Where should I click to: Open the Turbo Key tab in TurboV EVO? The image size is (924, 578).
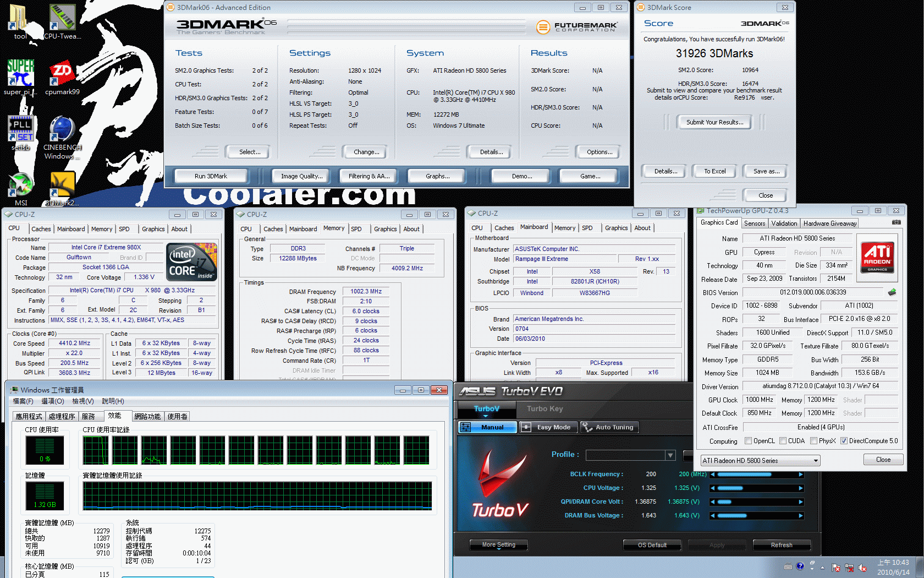tap(544, 408)
